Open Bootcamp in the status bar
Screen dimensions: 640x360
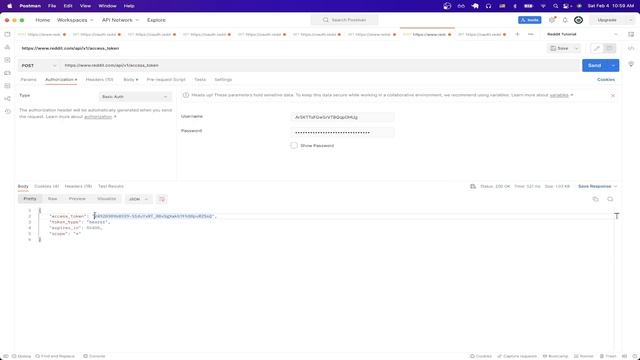(x=555, y=356)
